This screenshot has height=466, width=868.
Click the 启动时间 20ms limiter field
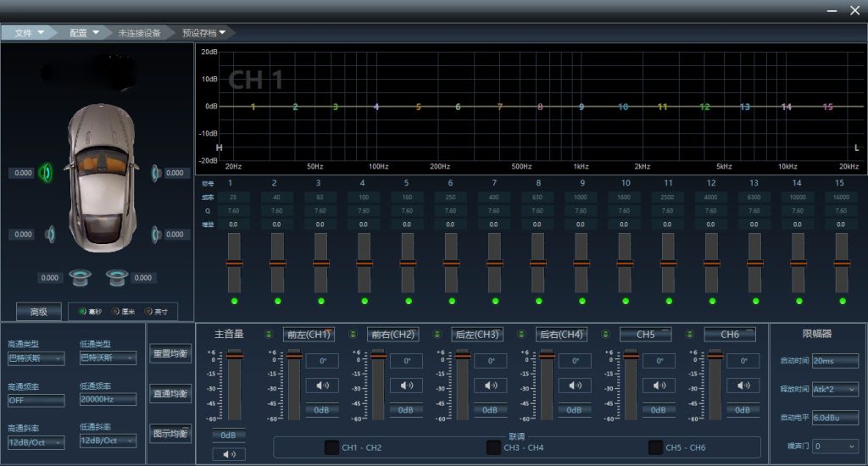coord(835,361)
